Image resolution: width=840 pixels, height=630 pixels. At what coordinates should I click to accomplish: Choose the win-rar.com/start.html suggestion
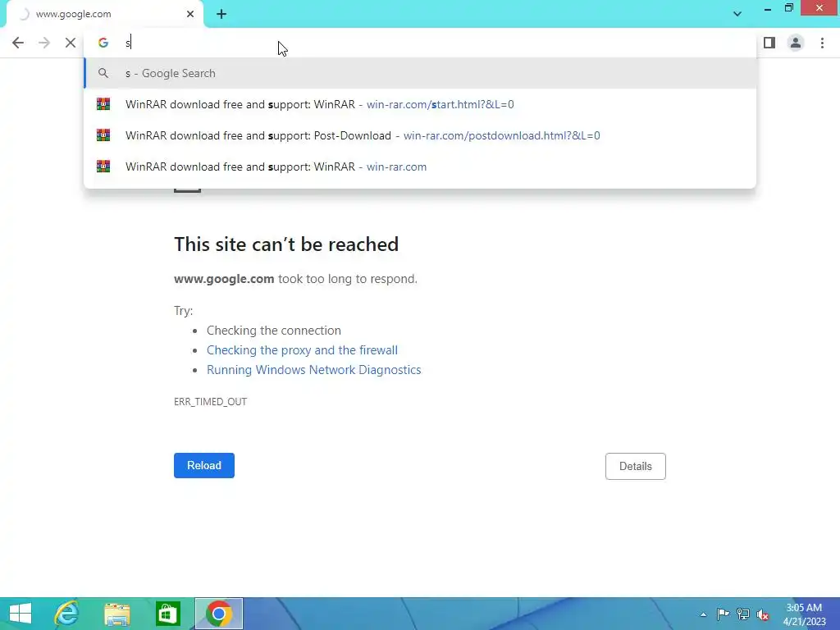[420, 104]
